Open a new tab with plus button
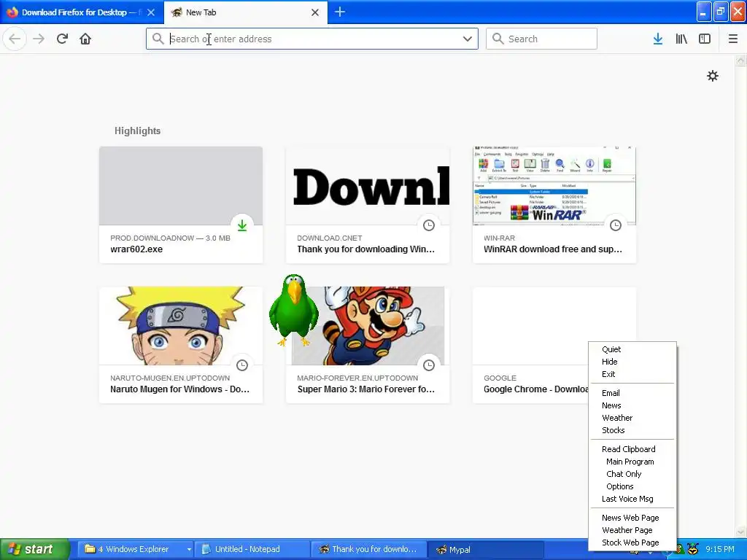747x560 pixels. (340, 12)
